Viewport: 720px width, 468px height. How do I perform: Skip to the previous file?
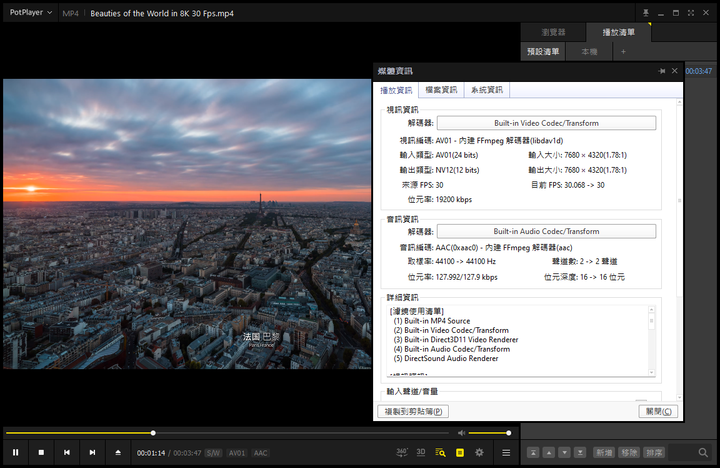point(67,452)
